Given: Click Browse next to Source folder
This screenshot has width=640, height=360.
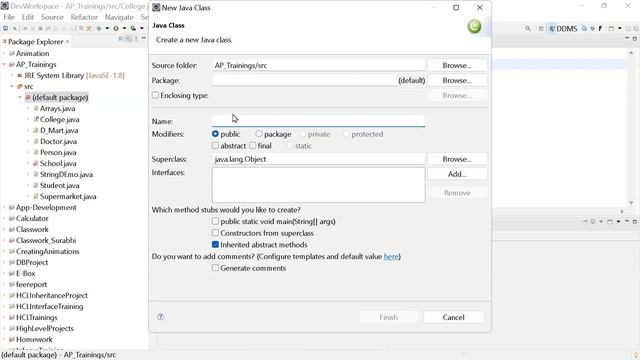Looking at the screenshot, I should 457,65.
